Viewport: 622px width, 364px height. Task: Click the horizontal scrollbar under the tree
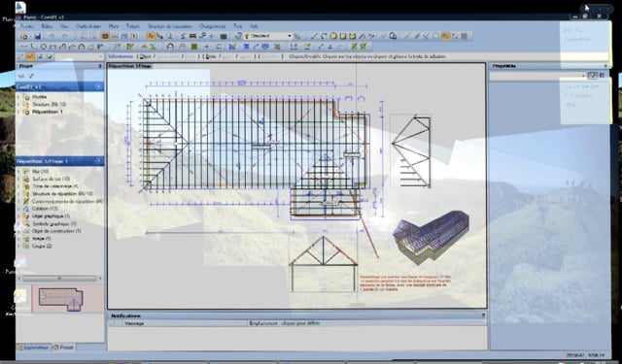(x=59, y=279)
